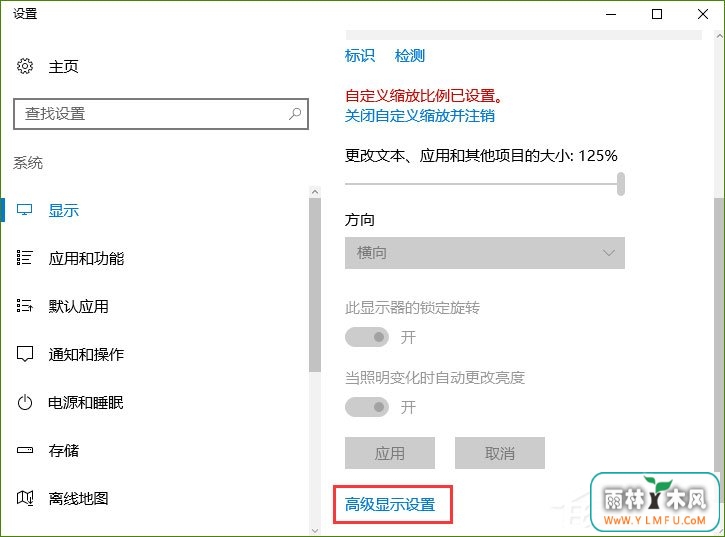
Task: Select the Display monitor icon
Action: pyautogui.click(x=25, y=210)
